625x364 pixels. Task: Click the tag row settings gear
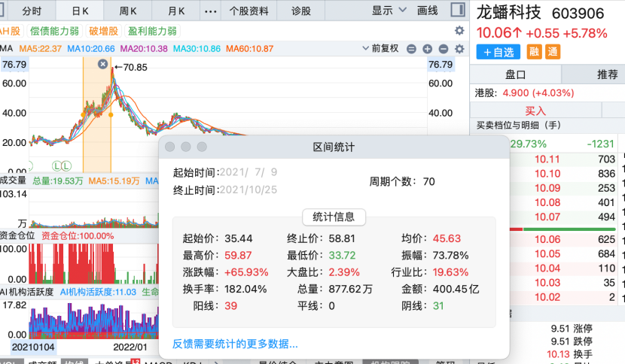[x=459, y=31]
